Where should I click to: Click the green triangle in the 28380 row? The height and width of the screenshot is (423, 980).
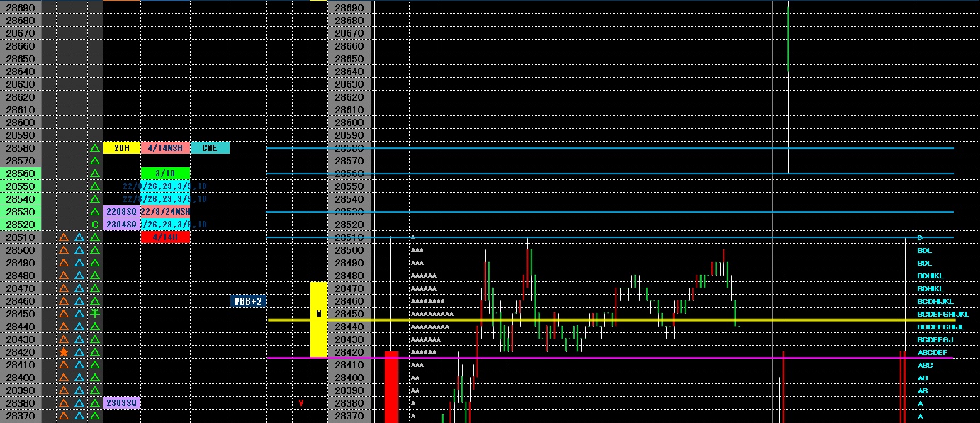point(95,403)
